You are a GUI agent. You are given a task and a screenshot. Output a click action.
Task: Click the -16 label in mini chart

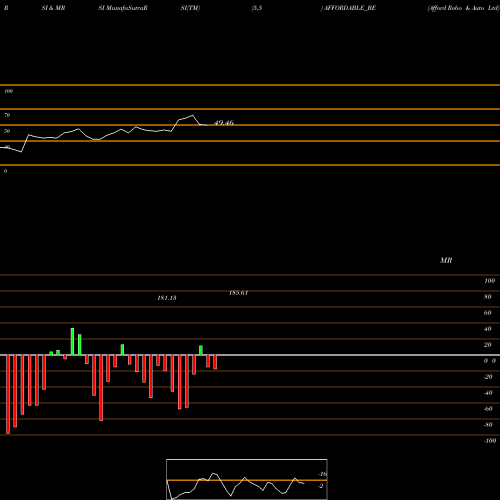[322, 474]
